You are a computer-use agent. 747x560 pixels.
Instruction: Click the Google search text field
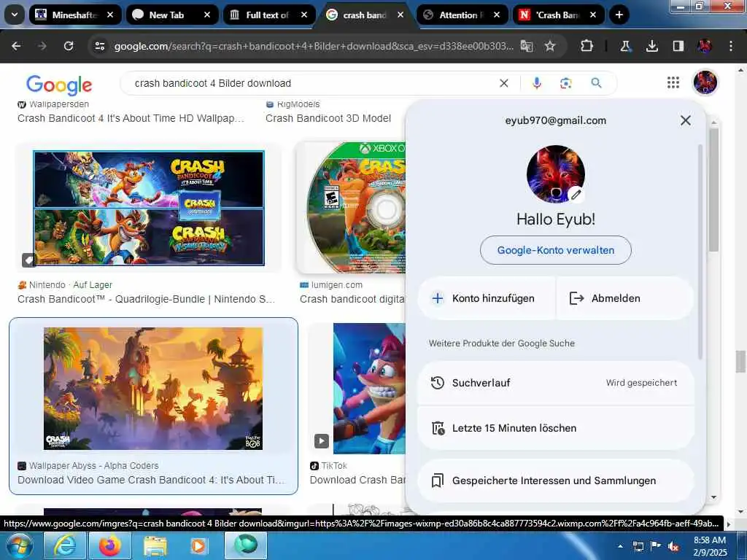pos(314,83)
